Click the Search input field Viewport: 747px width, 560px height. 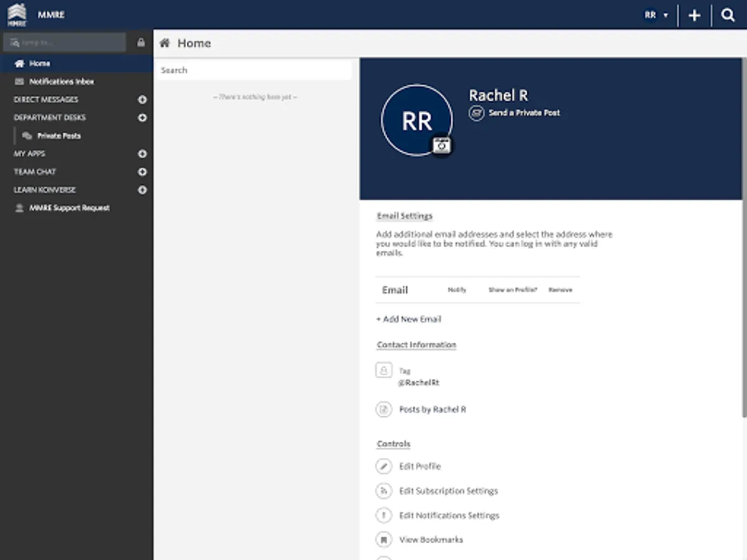click(253, 70)
